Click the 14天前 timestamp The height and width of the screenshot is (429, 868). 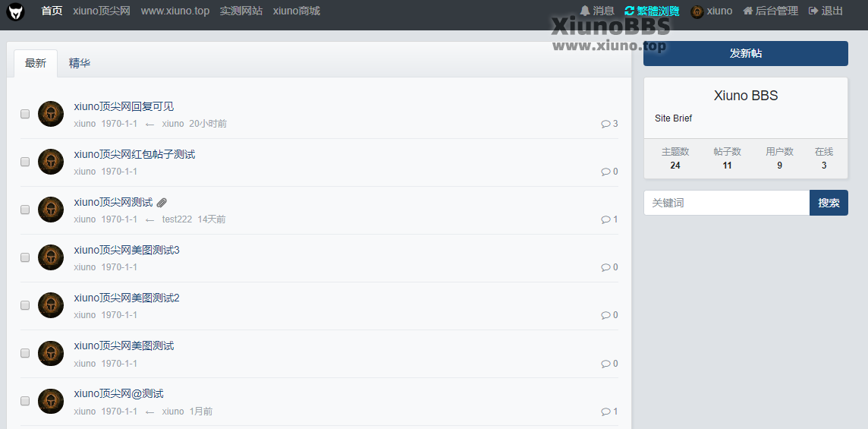coord(212,219)
